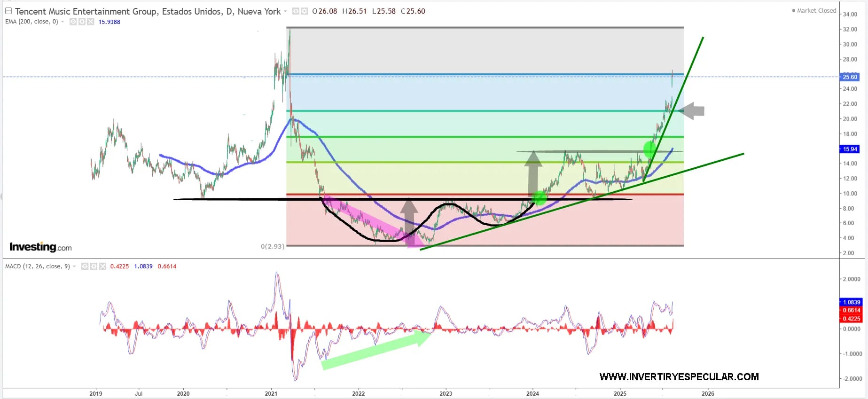Open the main symbol settings gear icon
The height and width of the screenshot is (399, 868).
point(304,11)
